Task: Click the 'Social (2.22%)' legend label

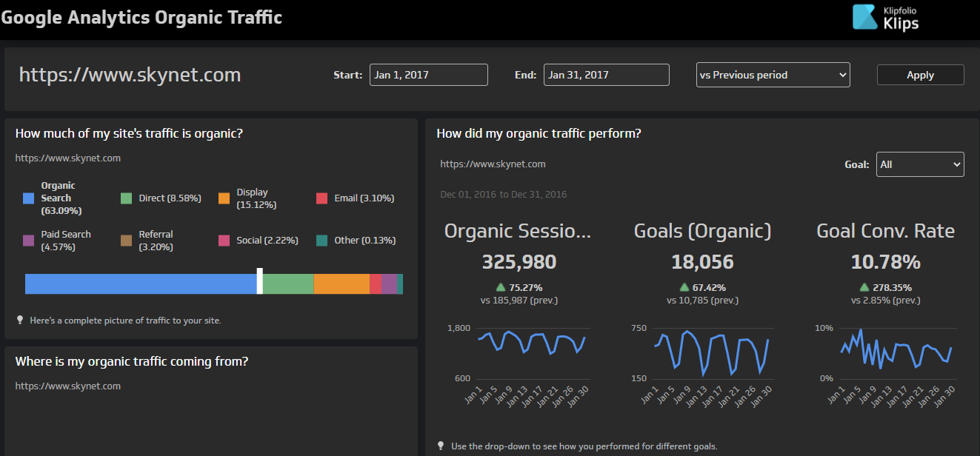Action: pyautogui.click(x=267, y=241)
